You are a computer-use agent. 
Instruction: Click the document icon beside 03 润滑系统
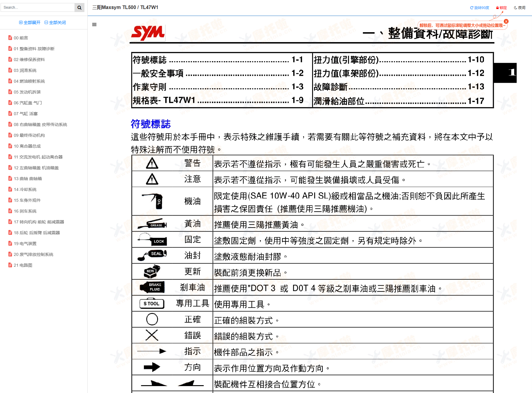10,70
